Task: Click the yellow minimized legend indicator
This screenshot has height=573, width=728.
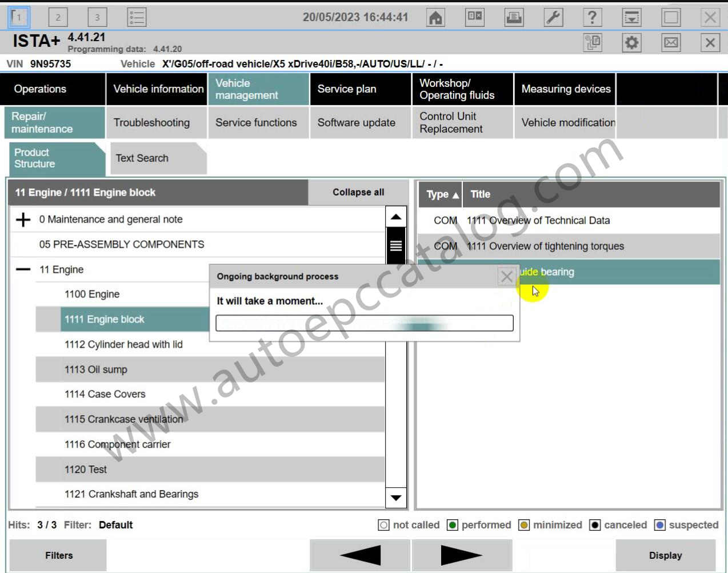Action: [x=523, y=525]
